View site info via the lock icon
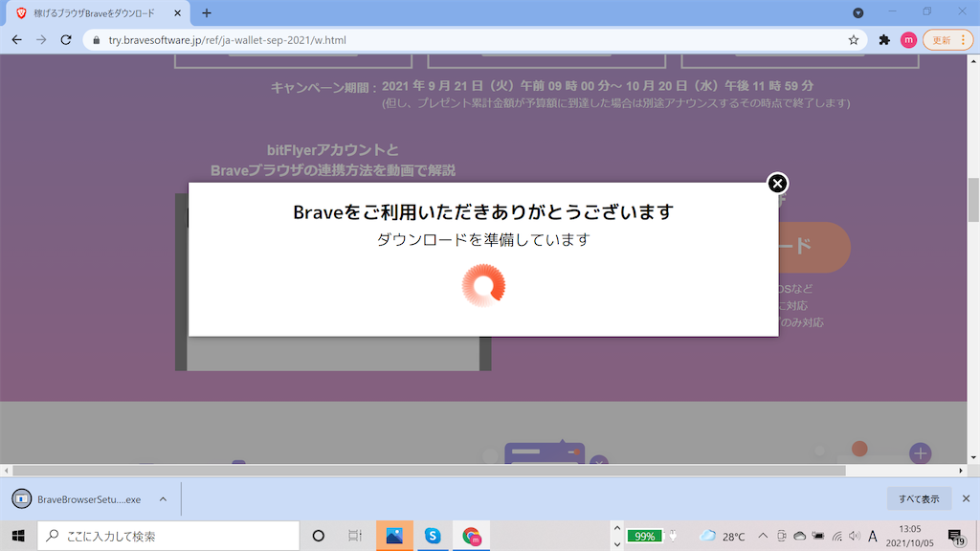The image size is (980, 551). point(96,40)
